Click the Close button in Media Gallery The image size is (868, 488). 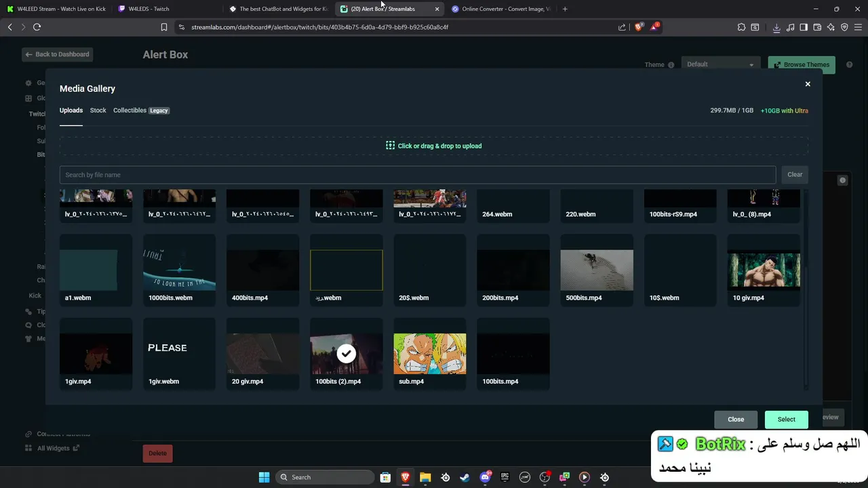coord(736,420)
